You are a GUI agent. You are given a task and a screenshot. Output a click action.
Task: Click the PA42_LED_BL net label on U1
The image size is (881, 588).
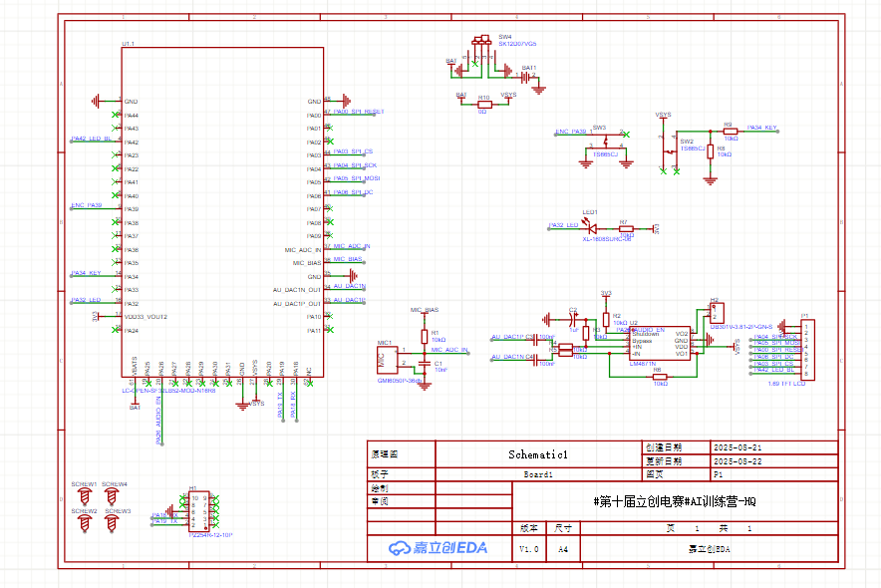tap(91, 139)
